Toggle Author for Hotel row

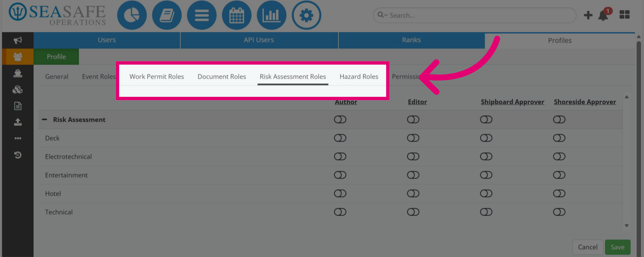coord(340,194)
